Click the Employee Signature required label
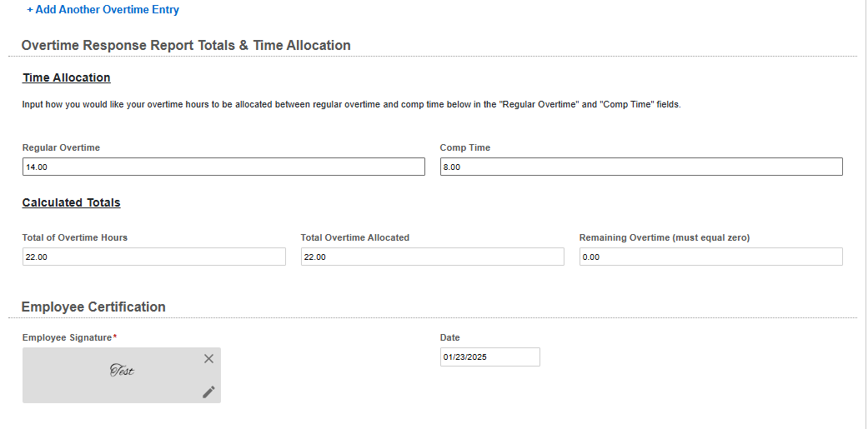The width and height of the screenshot is (868, 429). click(68, 337)
